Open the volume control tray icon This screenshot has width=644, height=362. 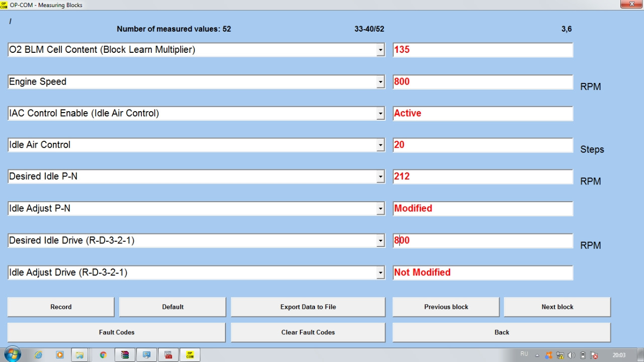pyautogui.click(x=572, y=355)
